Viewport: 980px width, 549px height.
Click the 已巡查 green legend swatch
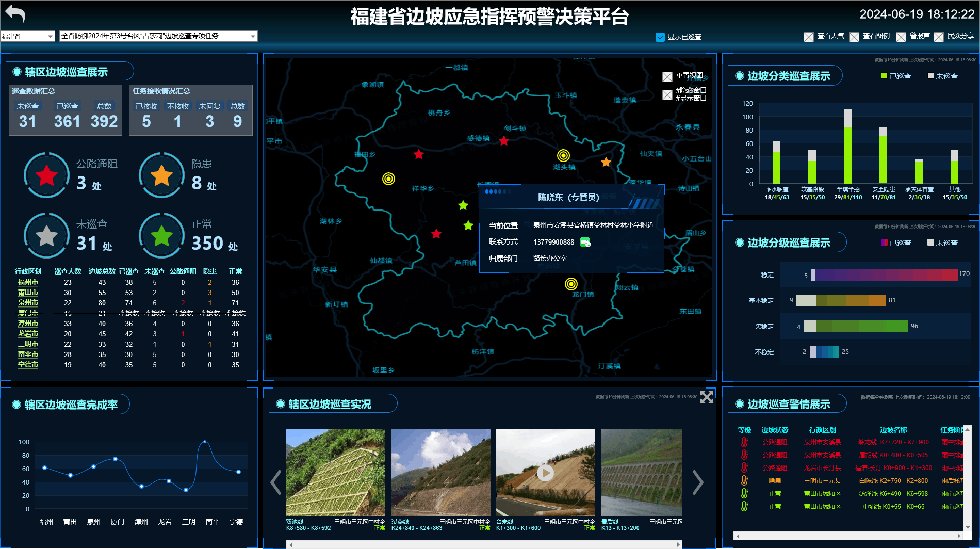click(884, 76)
